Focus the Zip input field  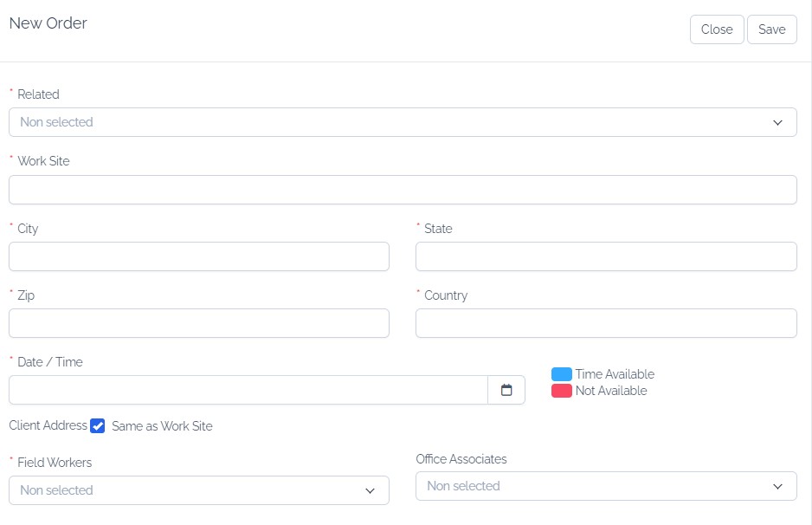pyautogui.click(x=199, y=323)
